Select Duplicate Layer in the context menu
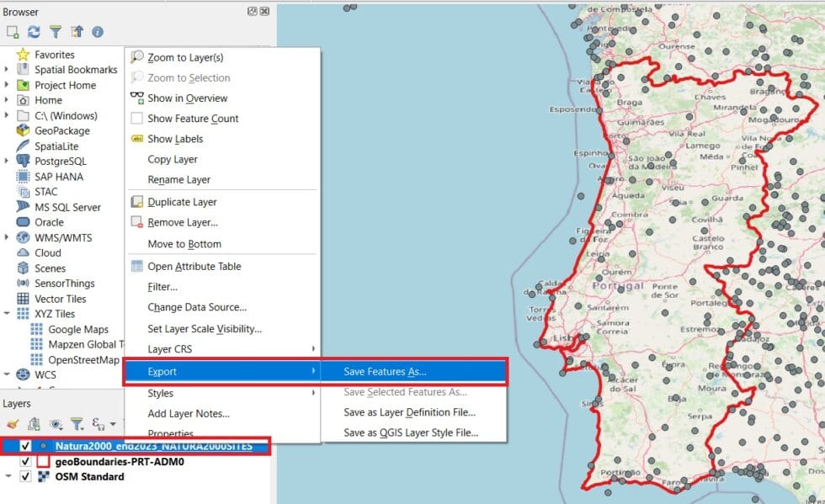 click(x=181, y=201)
